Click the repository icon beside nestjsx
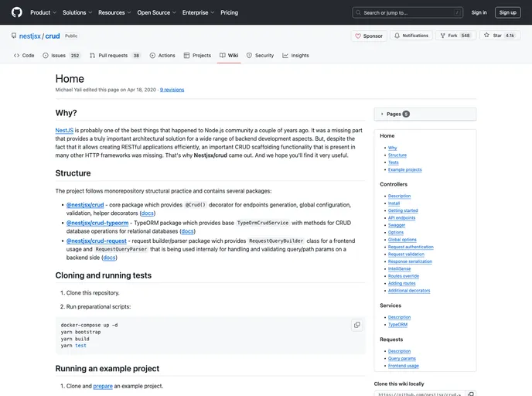532x396 pixels. pyautogui.click(x=14, y=36)
